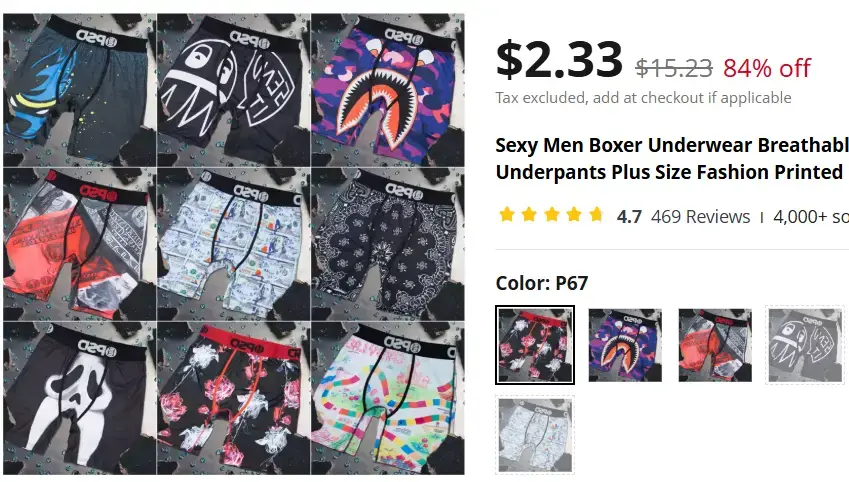The height and width of the screenshot is (482, 849).
Task: Select the P67 rose print color swatch
Action: coord(534,345)
